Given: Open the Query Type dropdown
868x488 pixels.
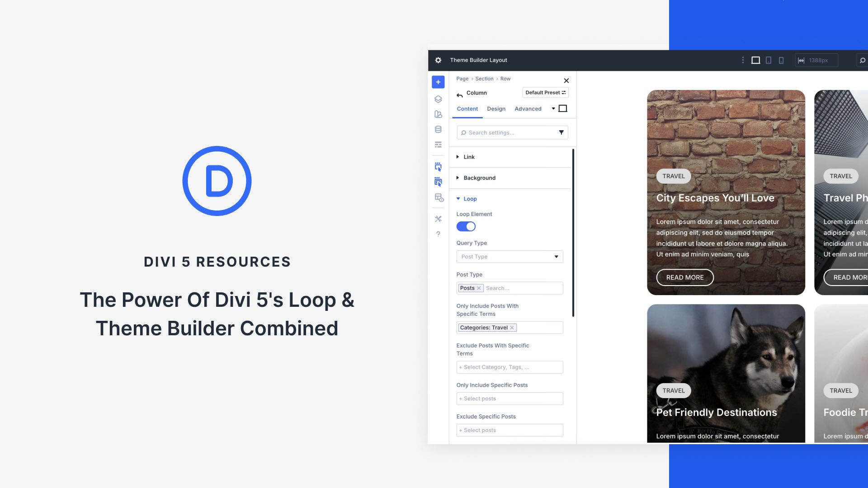Looking at the screenshot, I should coord(509,257).
